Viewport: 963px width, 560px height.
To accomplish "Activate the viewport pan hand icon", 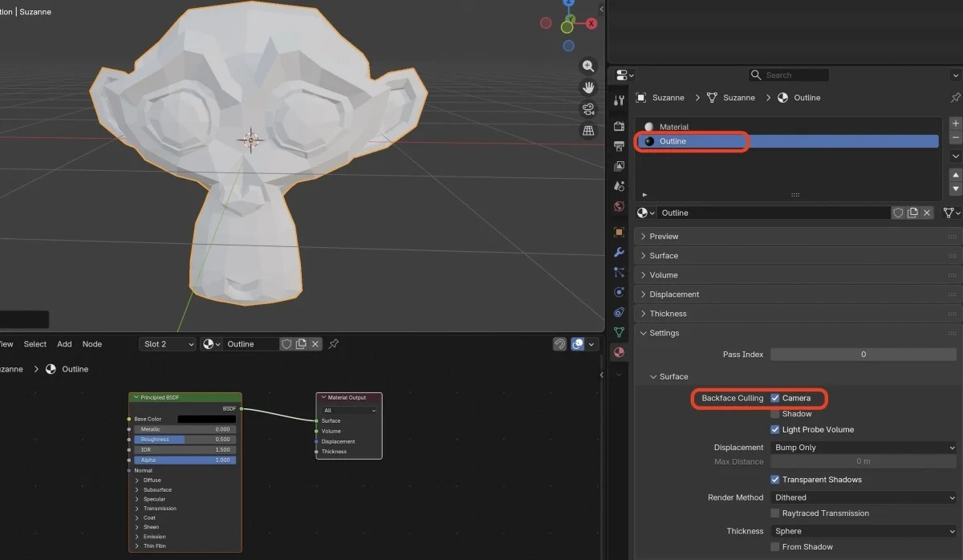I will coord(588,87).
